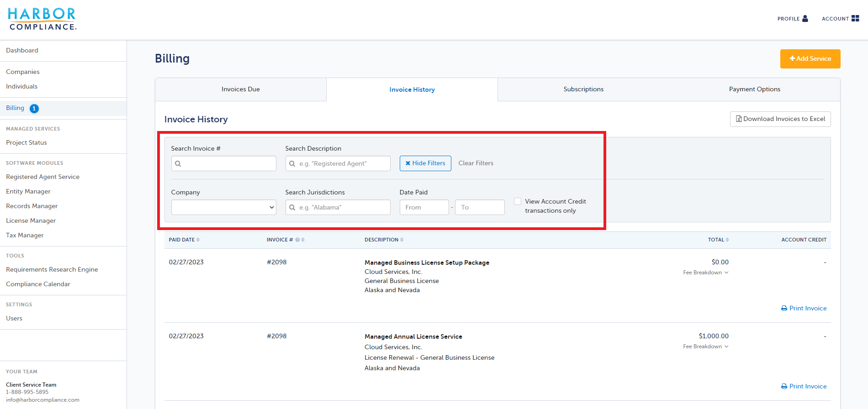868x409 pixels.
Task: Focus the Search Invoice # field
Action: [x=224, y=163]
